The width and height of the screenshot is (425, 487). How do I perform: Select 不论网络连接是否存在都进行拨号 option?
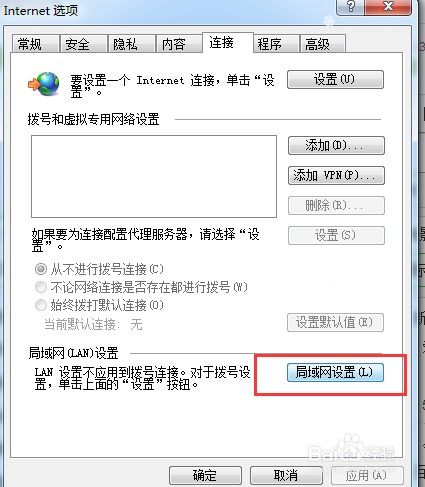coord(41,287)
